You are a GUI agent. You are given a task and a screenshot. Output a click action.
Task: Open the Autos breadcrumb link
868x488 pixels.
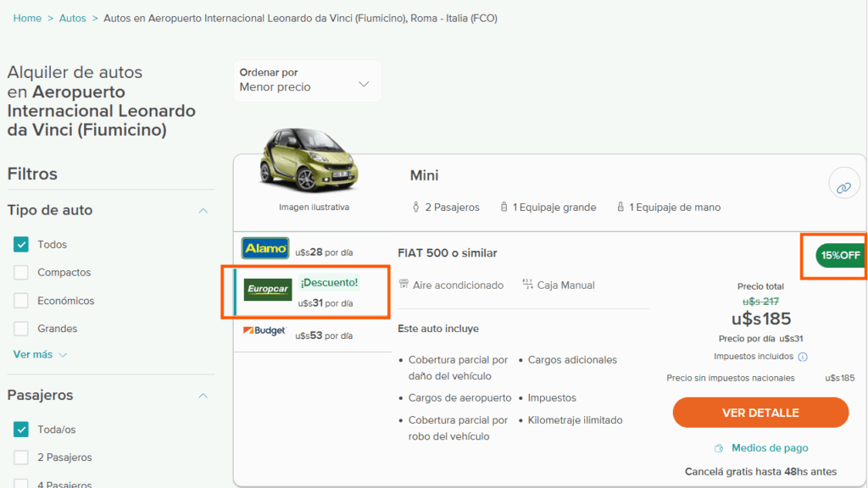(x=72, y=17)
